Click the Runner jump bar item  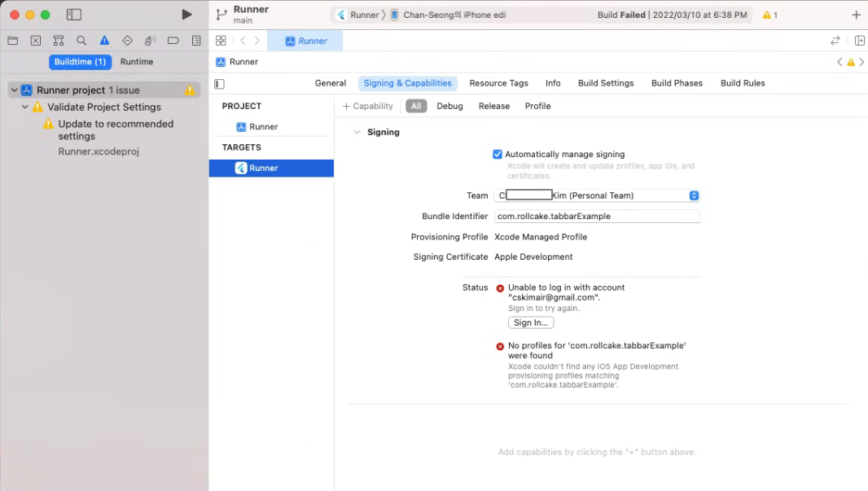(x=237, y=62)
